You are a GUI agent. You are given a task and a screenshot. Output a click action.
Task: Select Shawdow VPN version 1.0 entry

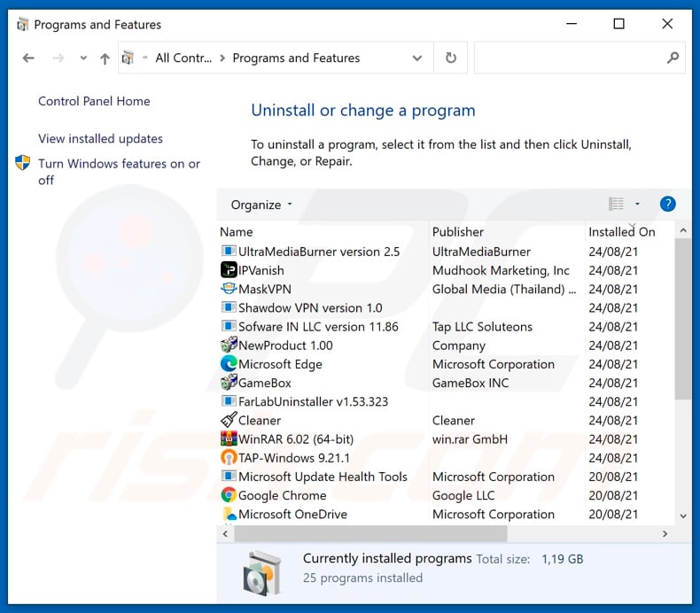[310, 307]
